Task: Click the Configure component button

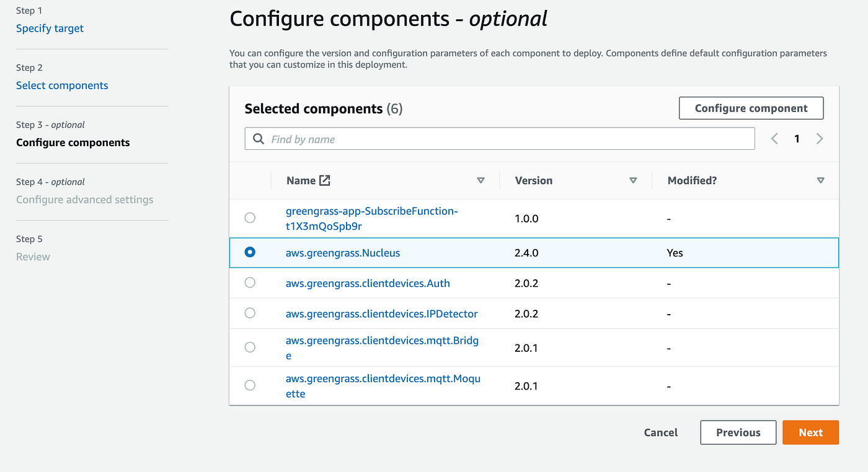Action: (x=751, y=108)
